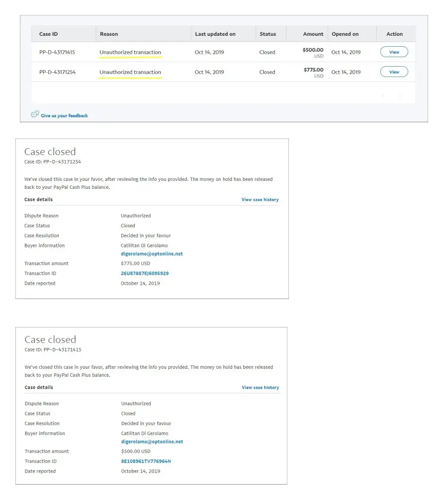Select case ID PP-D-43171254 in the table
The height and width of the screenshot is (497, 448).
[x=57, y=72]
